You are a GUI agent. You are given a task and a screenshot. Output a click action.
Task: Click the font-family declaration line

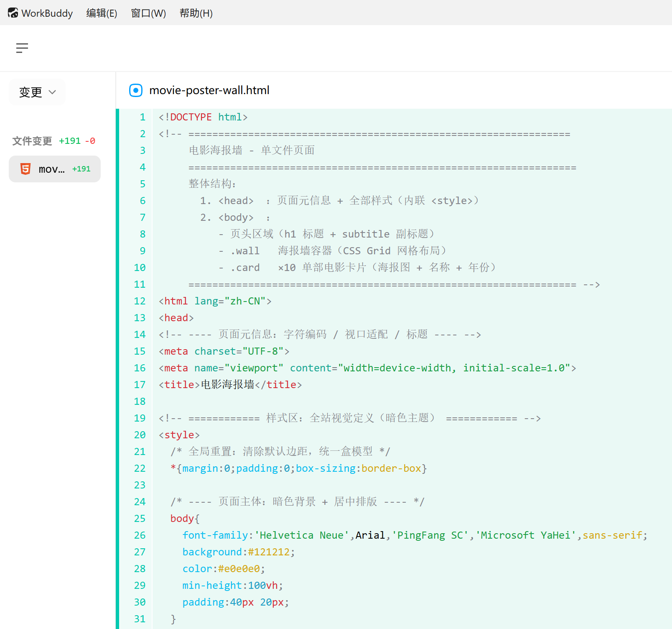(415, 535)
